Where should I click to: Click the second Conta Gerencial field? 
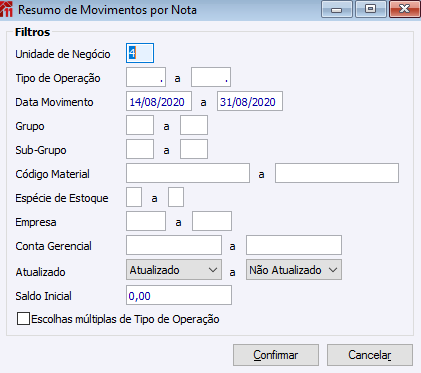pyautogui.click(x=294, y=245)
